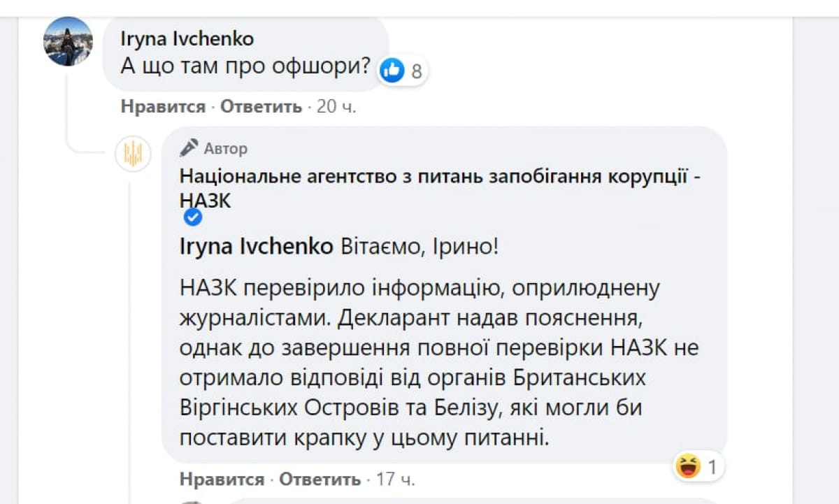
Task: Click the Автор badge pen icon
Action: click(x=189, y=148)
